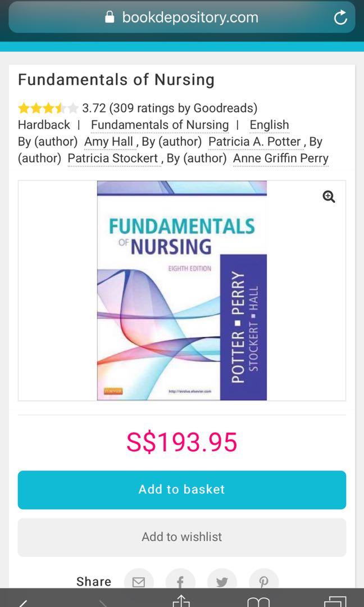The image size is (364, 607).
Task: Tap the book cover thumbnail image
Action: coord(182,290)
